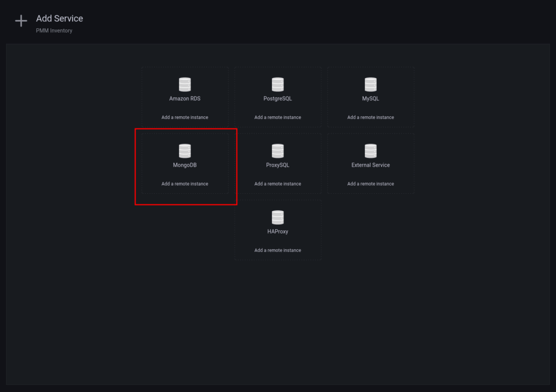Click the plus icon beside Add Service

(21, 21)
